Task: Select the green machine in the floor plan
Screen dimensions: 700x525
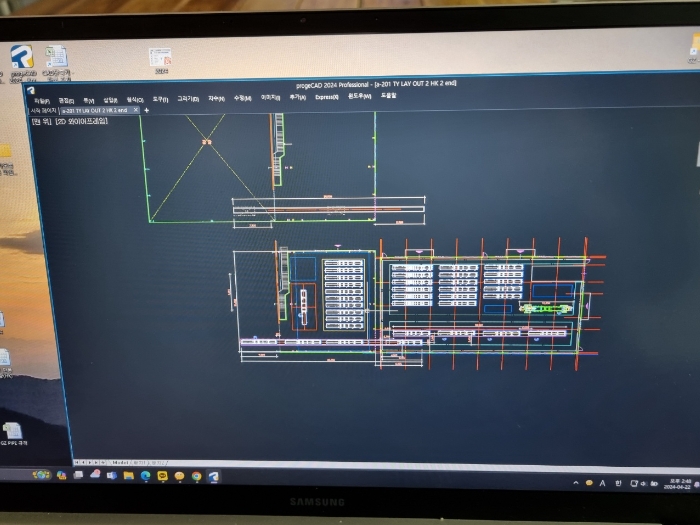Action: 546,308
